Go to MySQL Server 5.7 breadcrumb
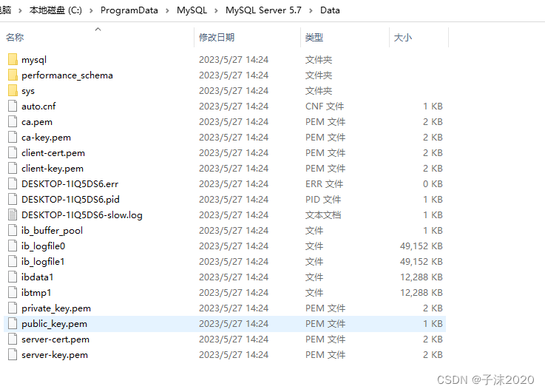This screenshot has width=545, height=392. tap(263, 10)
